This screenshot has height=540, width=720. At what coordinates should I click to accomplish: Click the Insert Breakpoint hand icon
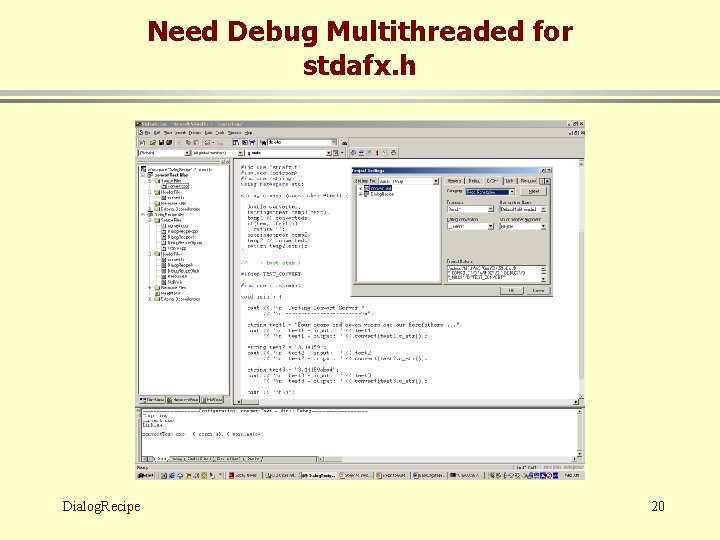pyautogui.click(x=394, y=152)
